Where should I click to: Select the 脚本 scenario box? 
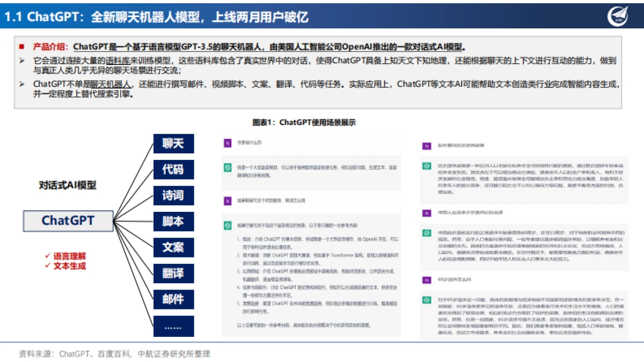[x=173, y=221]
